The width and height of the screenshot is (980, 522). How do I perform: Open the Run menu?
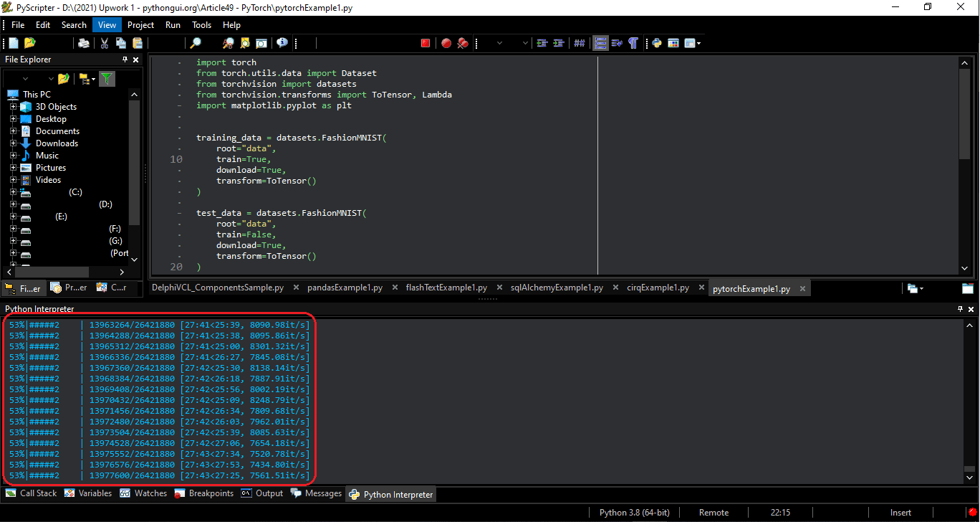point(173,24)
